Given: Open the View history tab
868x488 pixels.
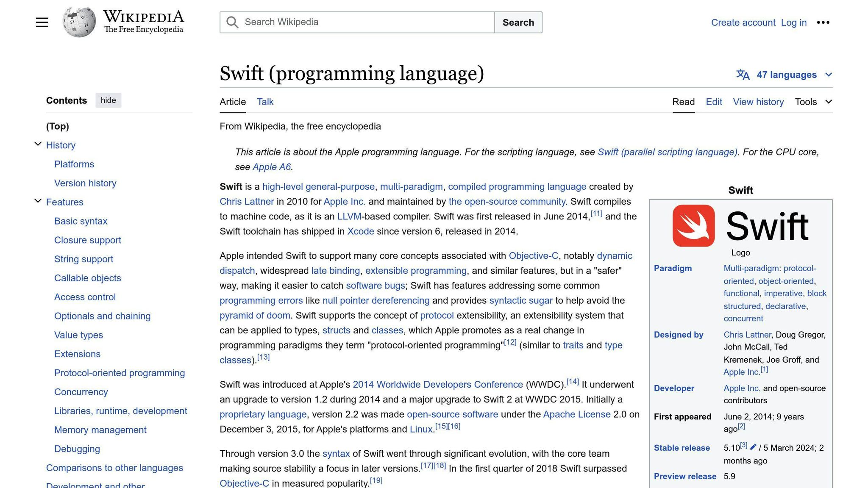Looking at the screenshot, I should point(758,102).
